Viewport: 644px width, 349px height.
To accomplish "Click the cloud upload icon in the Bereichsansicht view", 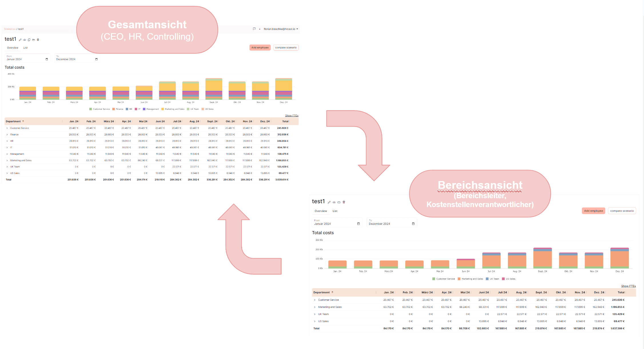I will tap(334, 202).
